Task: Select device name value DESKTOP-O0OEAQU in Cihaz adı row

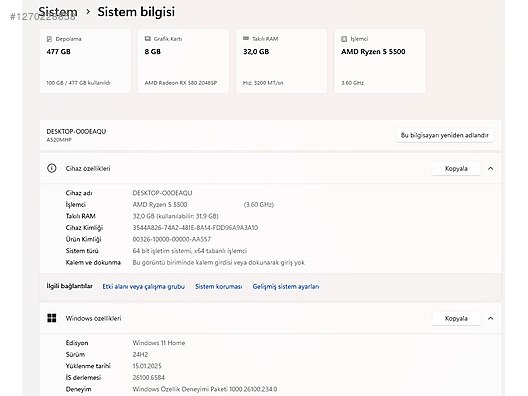Action: click(162, 193)
